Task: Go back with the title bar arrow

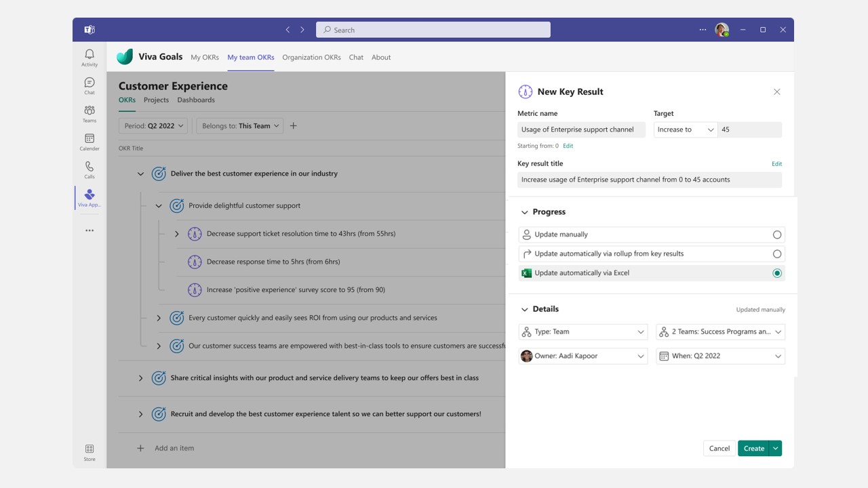Action: 288,30
